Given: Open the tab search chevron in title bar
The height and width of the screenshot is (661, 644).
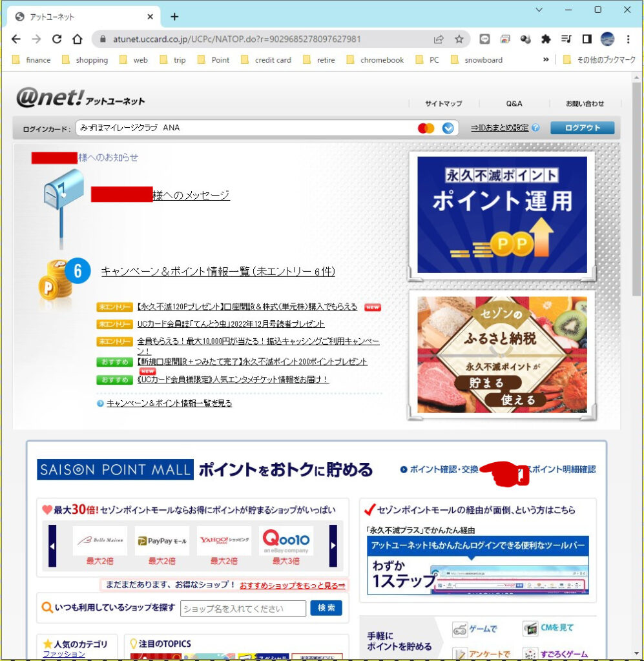Looking at the screenshot, I should [539, 10].
